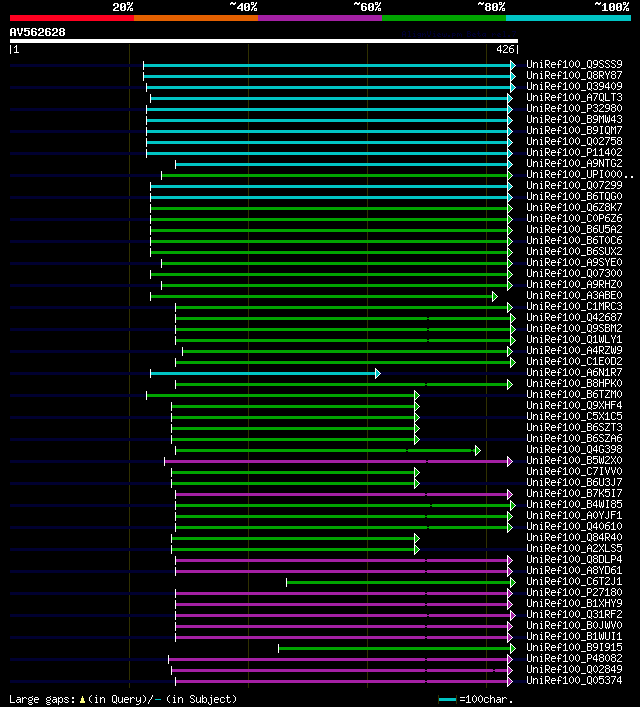Click the UniRef100_Q9SSS9 hit label

574,64
